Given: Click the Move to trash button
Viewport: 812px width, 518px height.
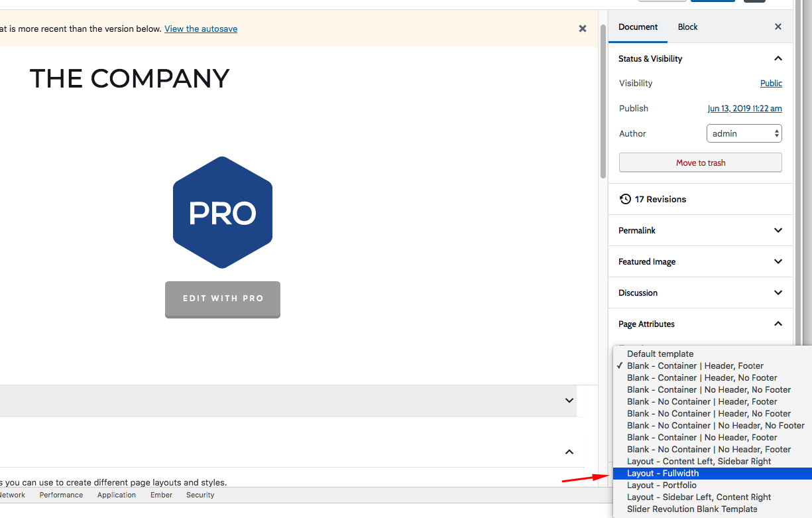Looking at the screenshot, I should (x=700, y=162).
